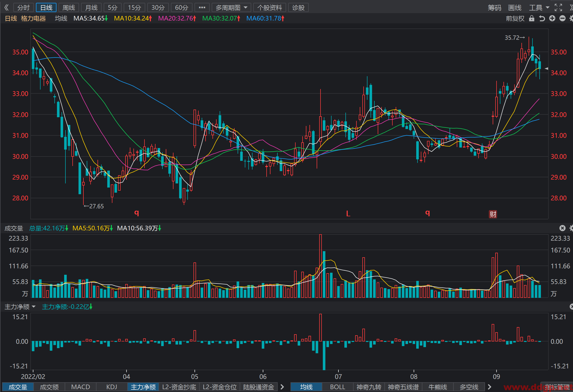
Task: Open settings gear on 成交量 panel
Action: pyautogui.click(x=571, y=228)
